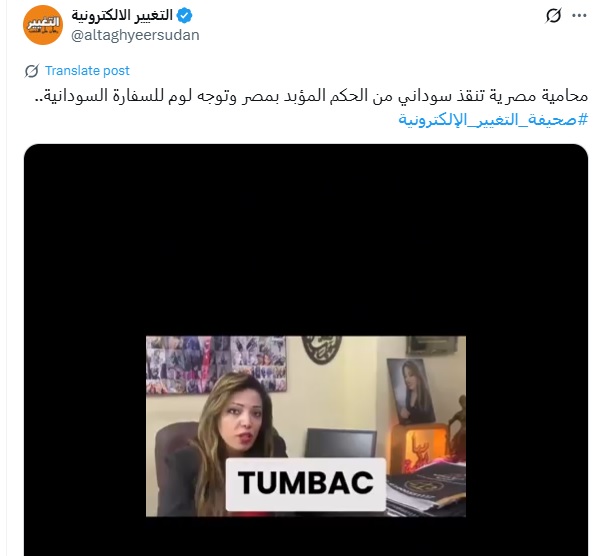Image resolution: width=597 pixels, height=556 pixels.
Task: Open the @altaghyeersudan handle link
Action: point(135,35)
